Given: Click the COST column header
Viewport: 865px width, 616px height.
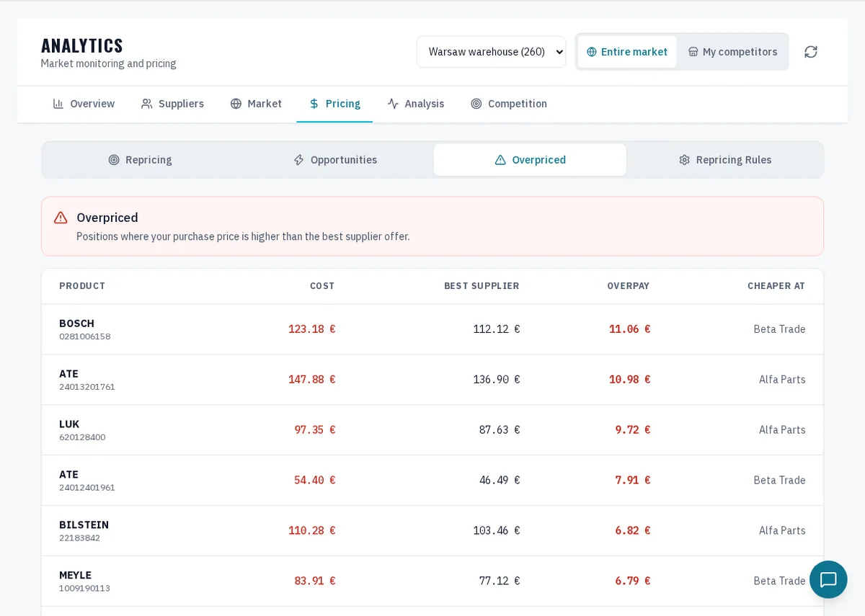Looking at the screenshot, I should pos(322,286).
